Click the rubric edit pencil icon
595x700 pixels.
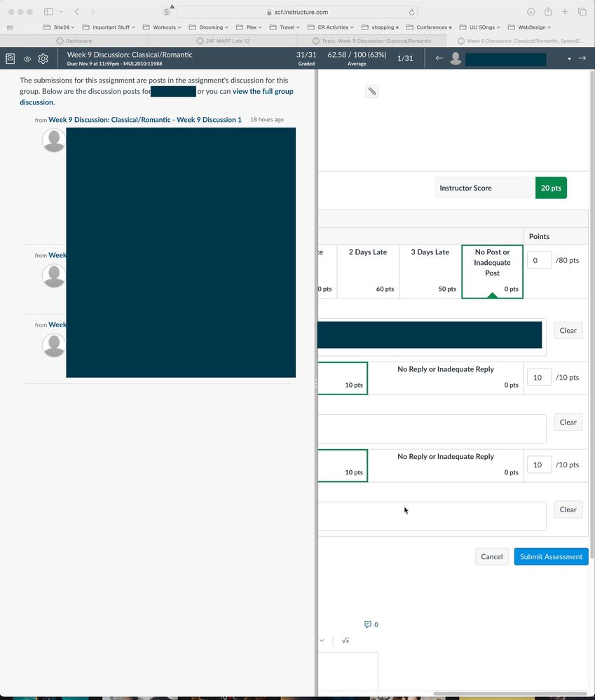tap(372, 91)
